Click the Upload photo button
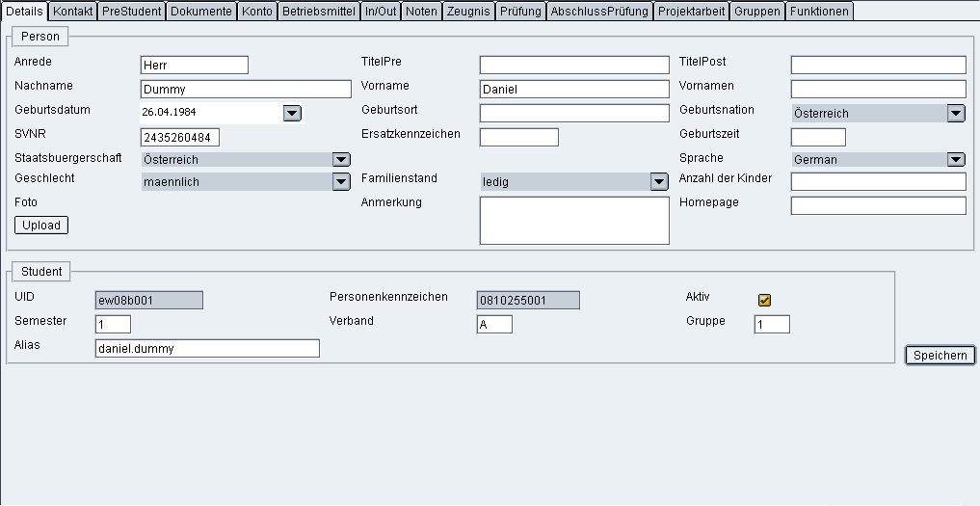This screenshot has height=506, width=980. [x=41, y=226]
